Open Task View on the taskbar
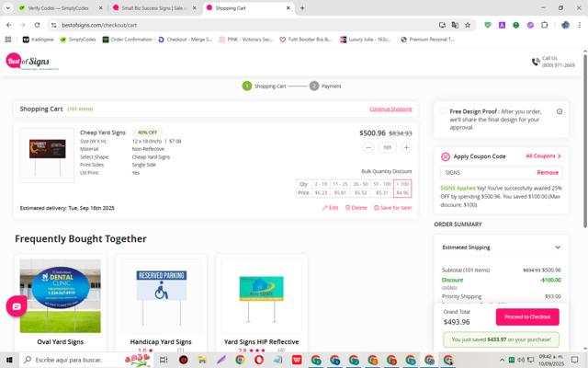 pyautogui.click(x=164, y=360)
